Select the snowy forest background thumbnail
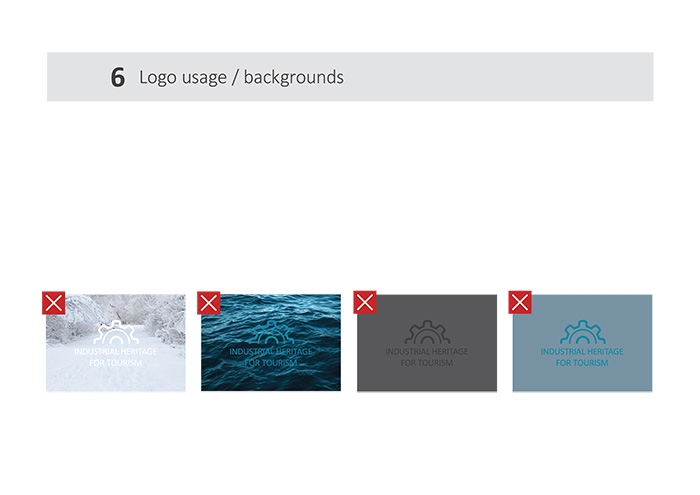Viewport: 700px width, 495px height. (x=150, y=375)
